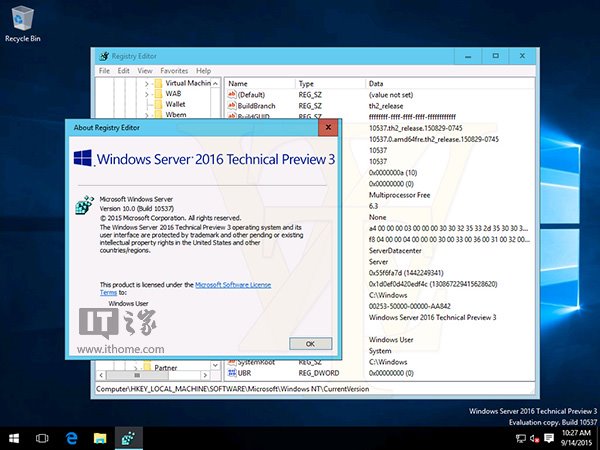Click tree pane scroll down arrow

(x=215, y=365)
